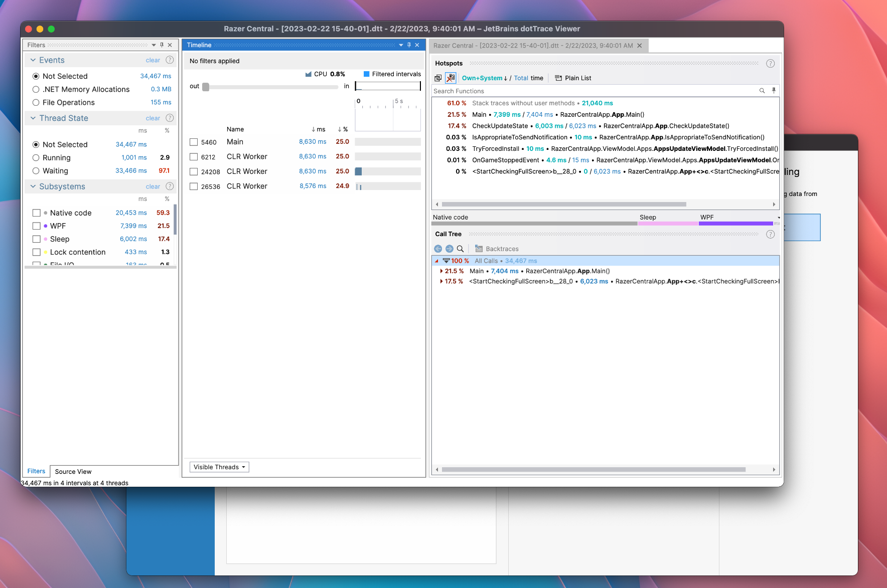Open help for Thread State filter
887x588 pixels.
pyautogui.click(x=170, y=118)
